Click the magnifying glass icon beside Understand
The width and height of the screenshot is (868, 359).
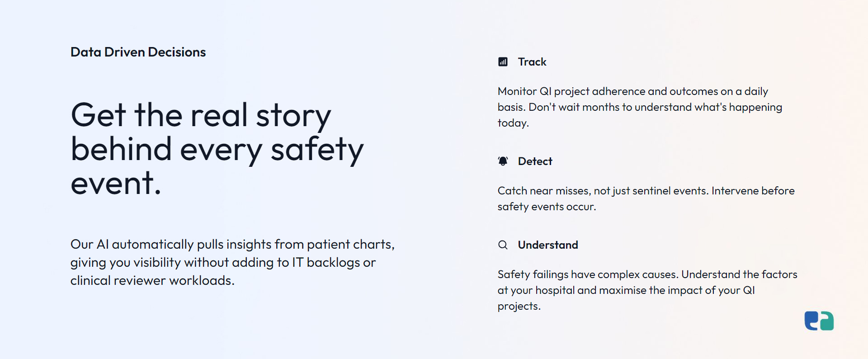coord(503,245)
